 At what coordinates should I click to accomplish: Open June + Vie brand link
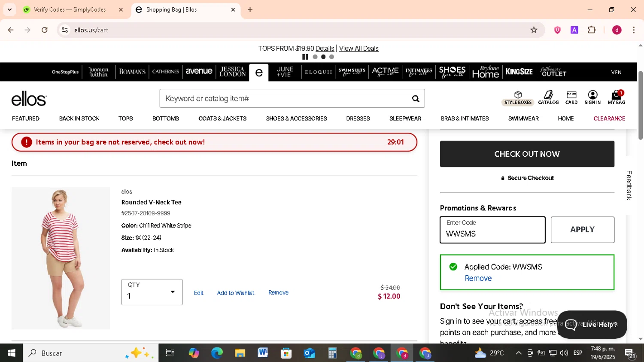coord(285,72)
